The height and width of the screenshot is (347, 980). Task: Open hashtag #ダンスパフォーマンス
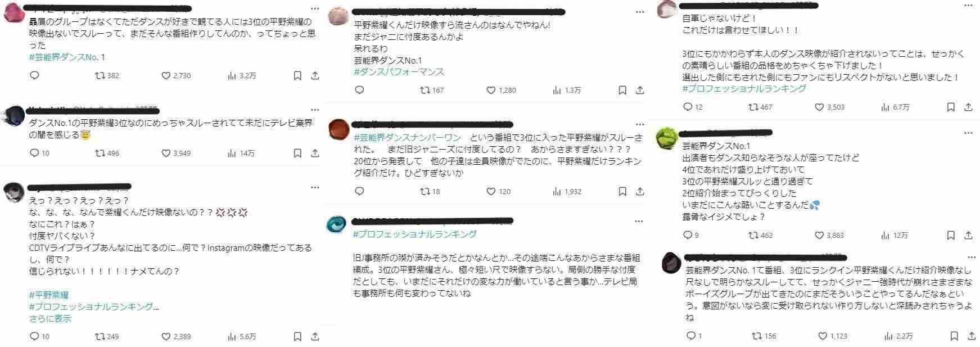tap(399, 72)
